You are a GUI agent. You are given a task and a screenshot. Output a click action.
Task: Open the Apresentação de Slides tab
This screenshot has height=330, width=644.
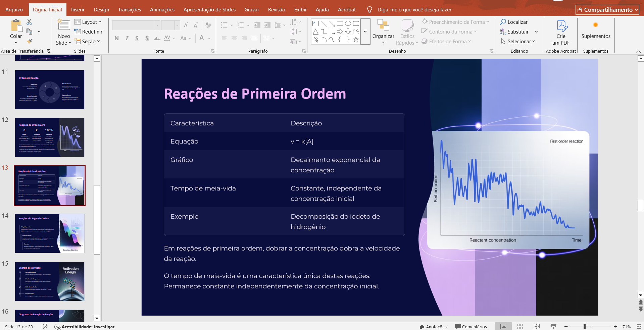click(209, 10)
